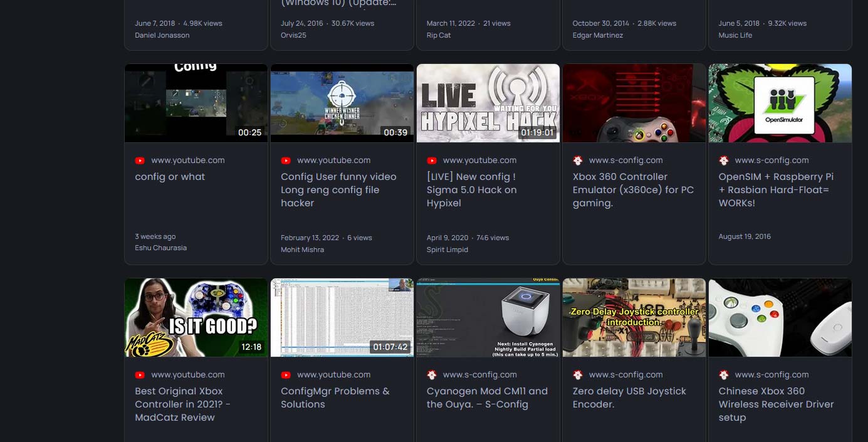Open the Ouya console Cyanogen thumbnail
The height and width of the screenshot is (442, 868).
click(x=488, y=317)
